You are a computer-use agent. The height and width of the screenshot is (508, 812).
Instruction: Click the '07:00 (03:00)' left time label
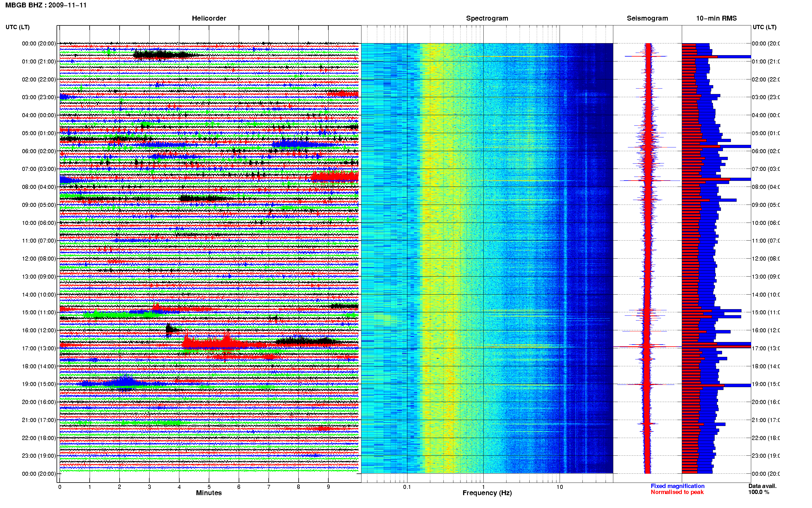39,169
